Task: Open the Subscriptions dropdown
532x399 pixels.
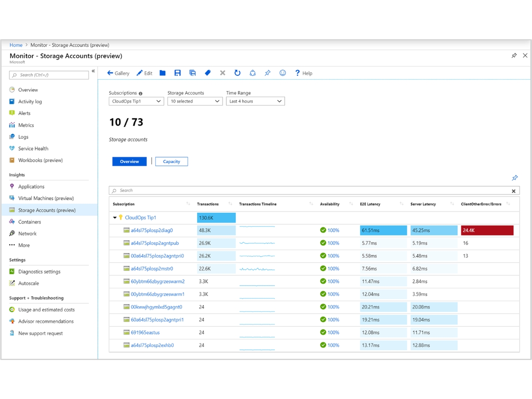Action: click(x=137, y=101)
